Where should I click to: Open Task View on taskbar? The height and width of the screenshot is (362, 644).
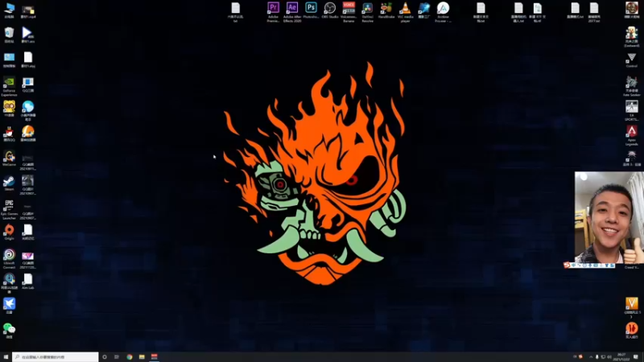(x=117, y=357)
